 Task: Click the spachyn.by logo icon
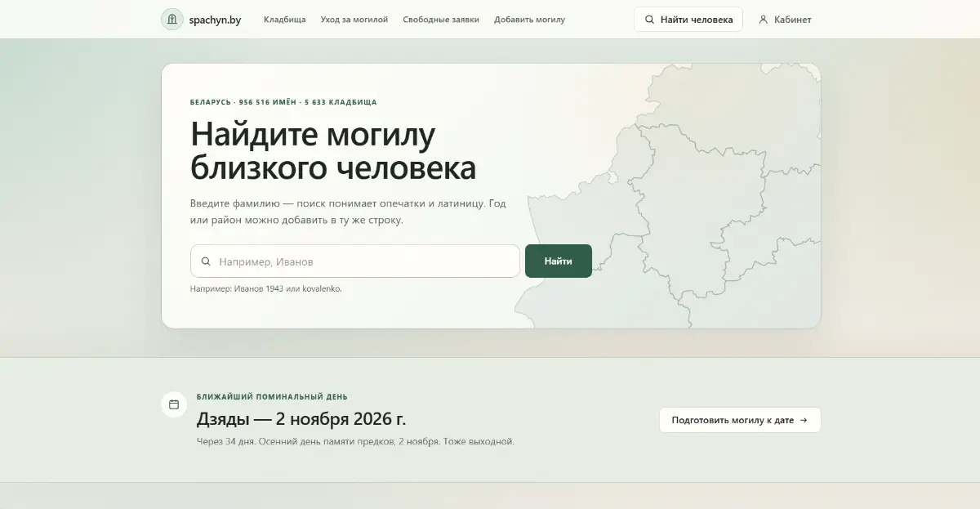pyautogui.click(x=171, y=19)
